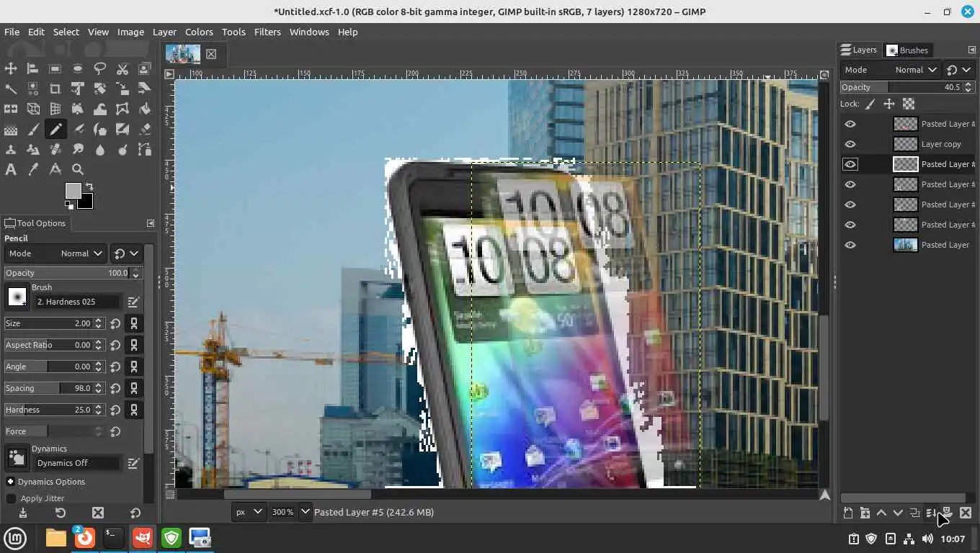Select the Blur/Sharpen droplet tool
Screen dimensions: 980x553
tap(99, 150)
